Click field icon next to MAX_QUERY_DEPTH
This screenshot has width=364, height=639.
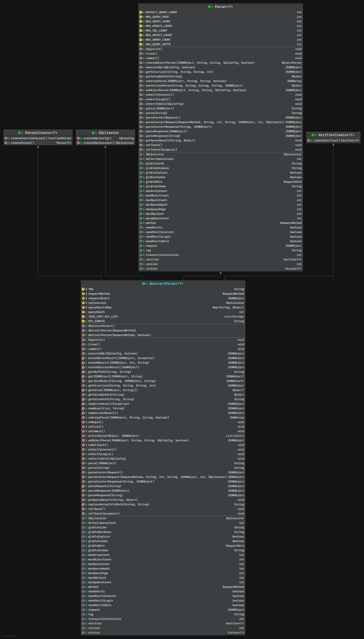(x=141, y=44)
